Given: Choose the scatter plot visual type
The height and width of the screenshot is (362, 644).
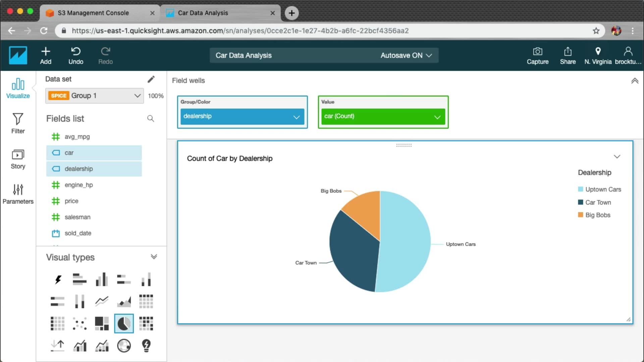Looking at the screenshot, I should 79,323.
